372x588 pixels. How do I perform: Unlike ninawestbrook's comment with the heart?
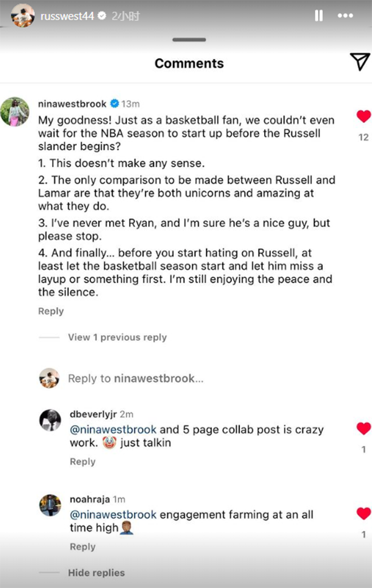click(x=363, y=116)
